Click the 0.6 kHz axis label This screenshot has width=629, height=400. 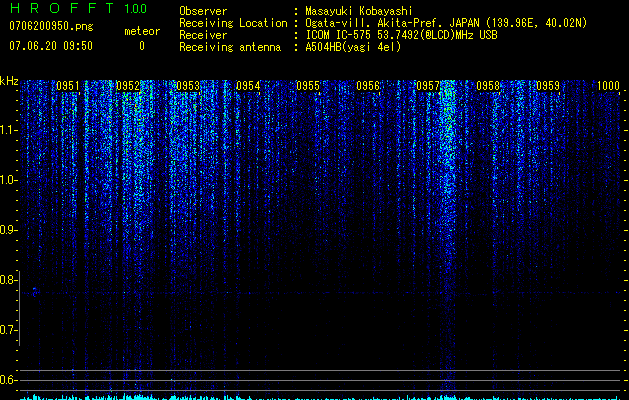coord(8,380)
